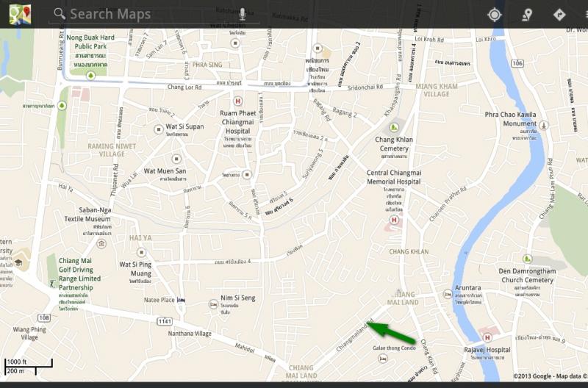Select the Saban-Nga Textile Museum marker
This screenshot has width=588, height=388.
(x=101, y=244)
